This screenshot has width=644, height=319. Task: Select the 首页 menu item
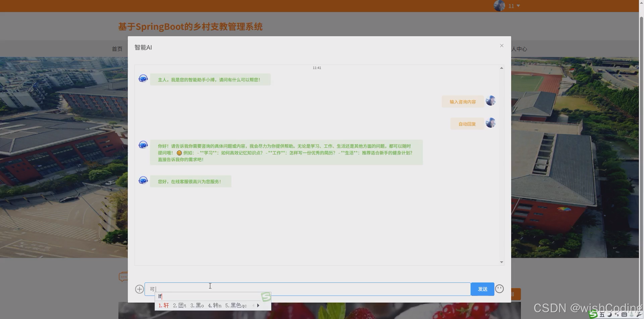point(117,49)
